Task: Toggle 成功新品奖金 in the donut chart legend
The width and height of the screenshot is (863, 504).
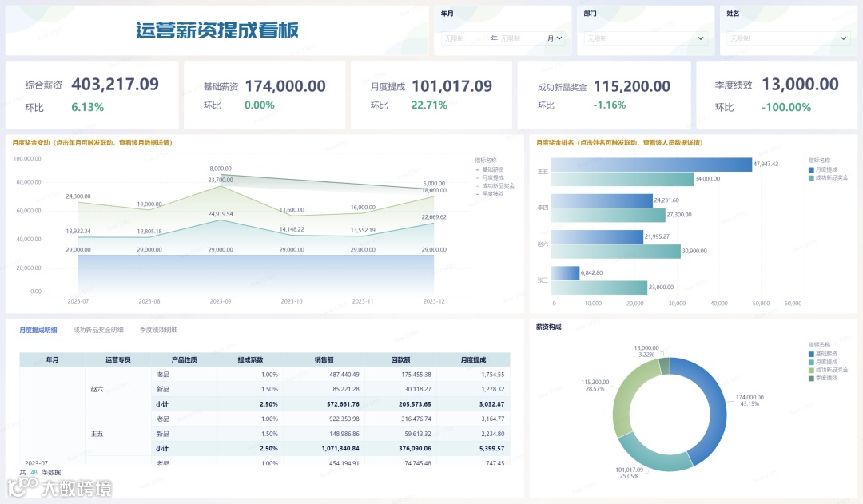Action: 829,370
